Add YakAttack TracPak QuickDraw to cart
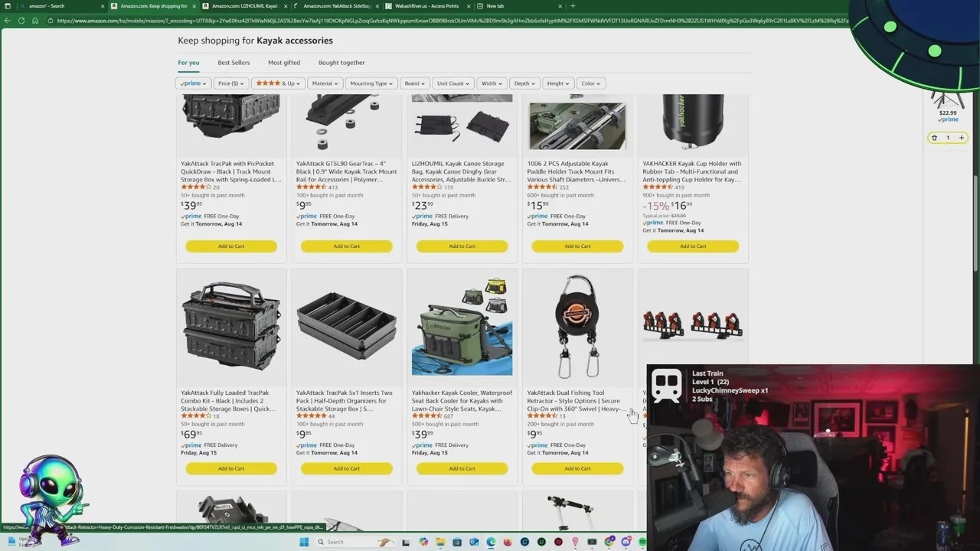This screenshot has height=551, width=980. (x=231, y=246)
